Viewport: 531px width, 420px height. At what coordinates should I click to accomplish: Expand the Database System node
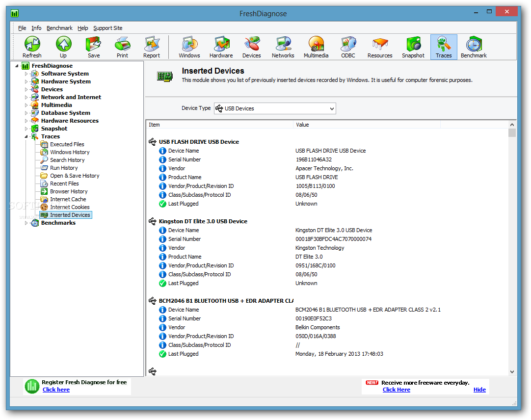(26, 113)
